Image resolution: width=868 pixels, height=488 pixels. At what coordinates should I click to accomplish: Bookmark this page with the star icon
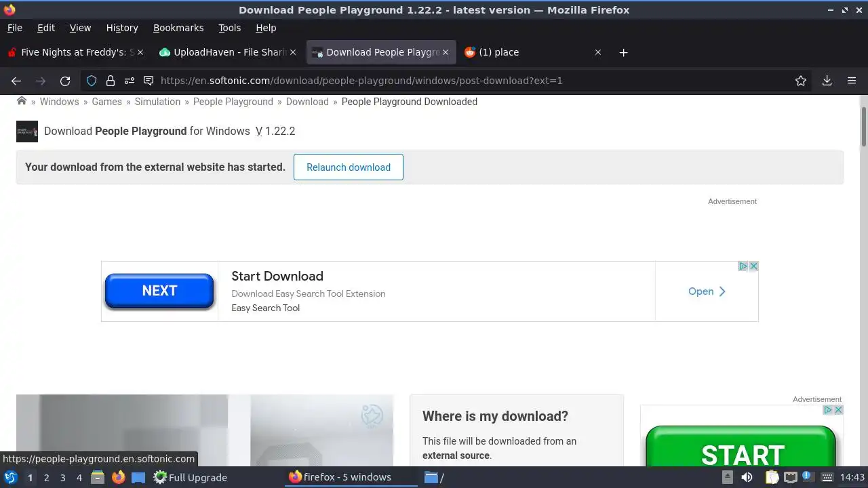click(801, 81)
